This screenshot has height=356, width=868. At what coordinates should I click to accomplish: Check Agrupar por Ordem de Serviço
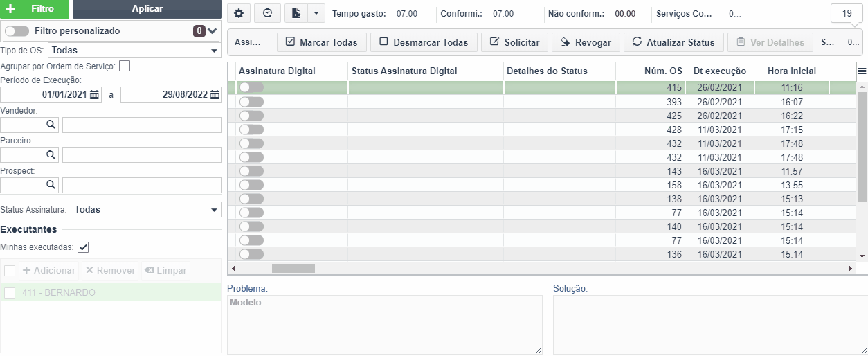point(125,66)
